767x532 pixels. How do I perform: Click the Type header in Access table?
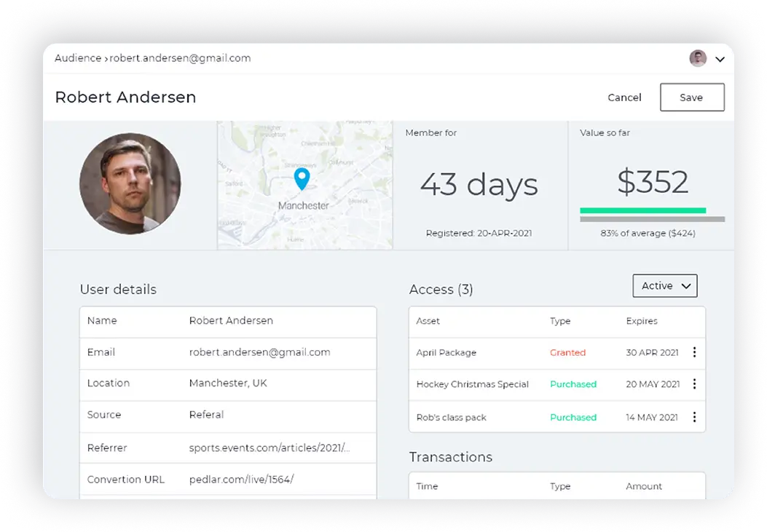[x=560, y=322]
